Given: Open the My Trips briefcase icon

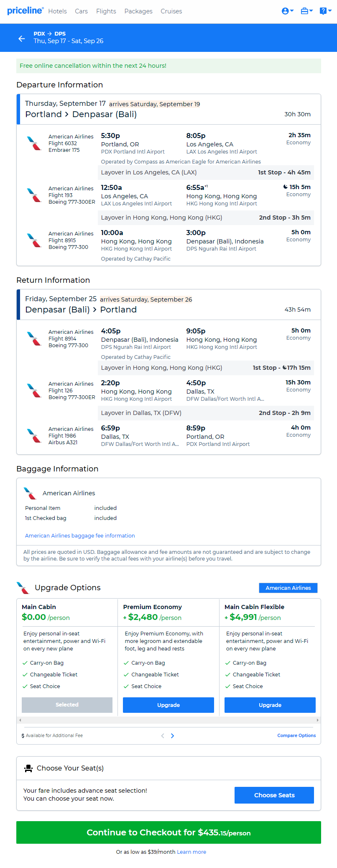Looking at the screenshot, I should click(306, 11).
